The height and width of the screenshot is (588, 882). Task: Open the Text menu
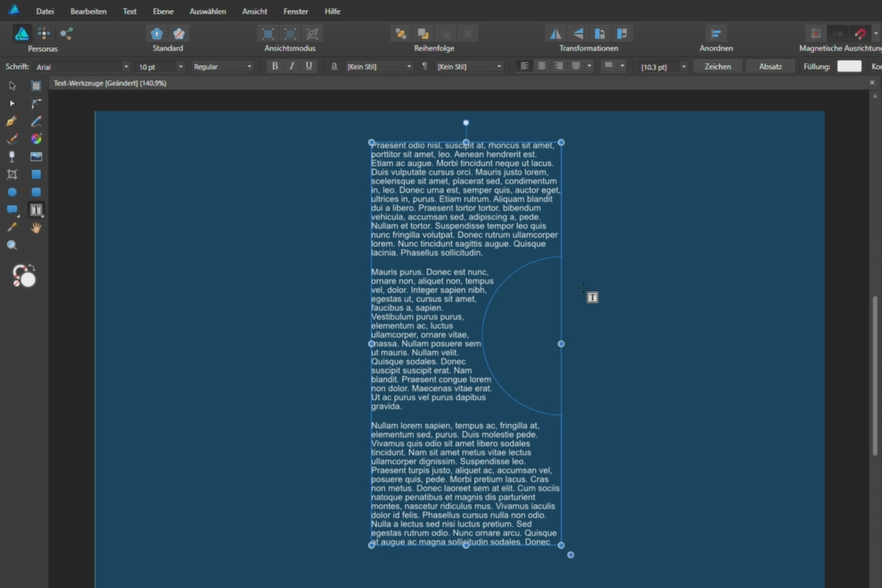coord(130,12)
